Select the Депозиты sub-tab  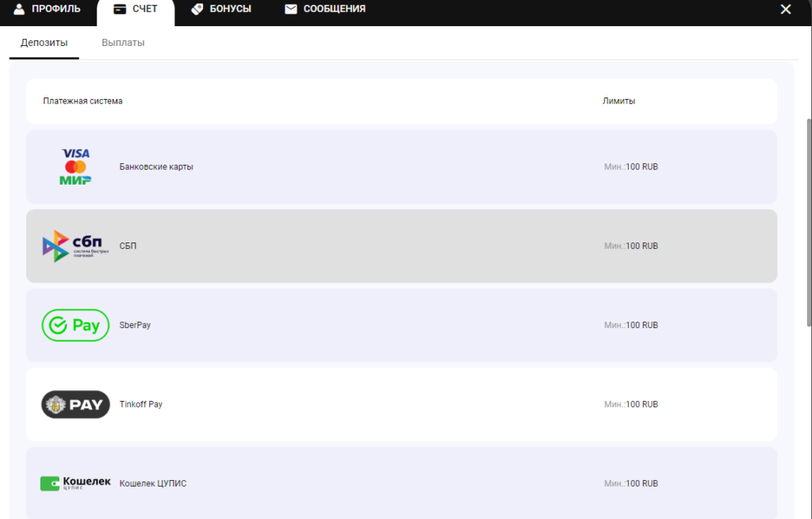(x=44, y=43)
